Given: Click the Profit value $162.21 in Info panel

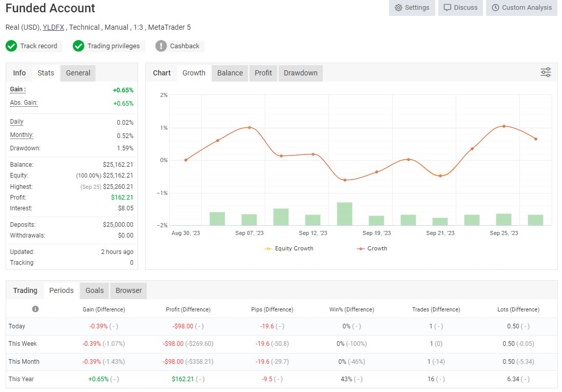Looking at the screenshot, I should point(122,198).
